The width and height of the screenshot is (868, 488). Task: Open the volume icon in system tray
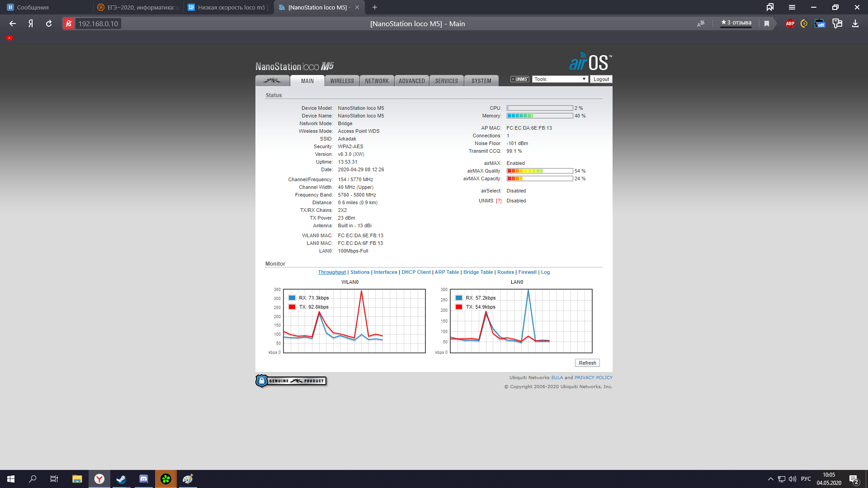[792, 479]
